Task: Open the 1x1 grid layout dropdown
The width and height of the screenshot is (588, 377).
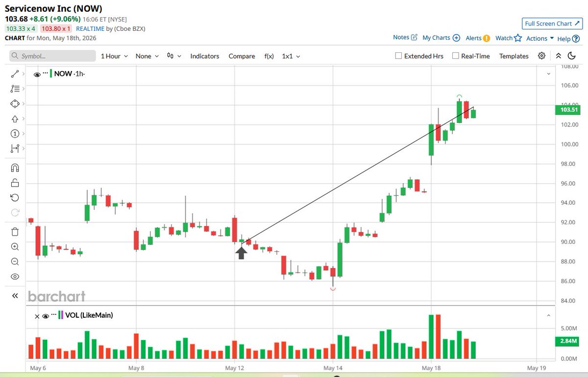Action: (291, 56)
